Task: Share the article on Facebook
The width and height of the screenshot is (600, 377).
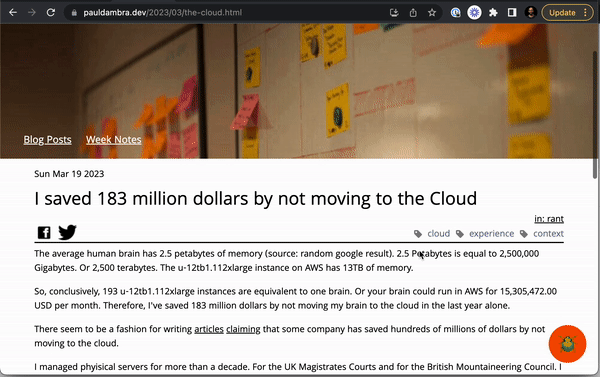Action: coord(44,232)
